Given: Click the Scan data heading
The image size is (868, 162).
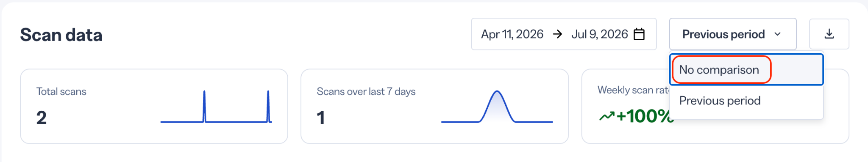Looking at the screenshot, I should [61, 35].
